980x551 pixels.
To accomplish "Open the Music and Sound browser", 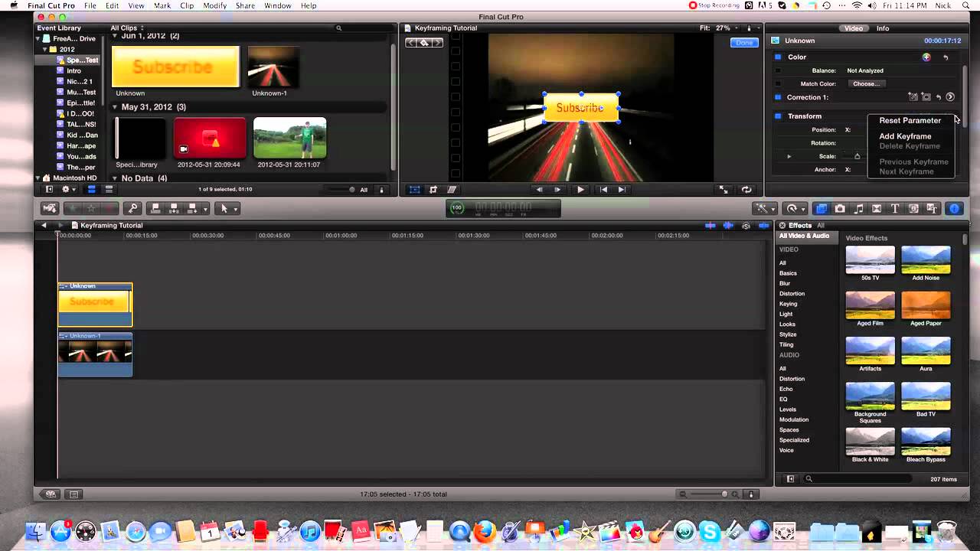I will (858, 208).
